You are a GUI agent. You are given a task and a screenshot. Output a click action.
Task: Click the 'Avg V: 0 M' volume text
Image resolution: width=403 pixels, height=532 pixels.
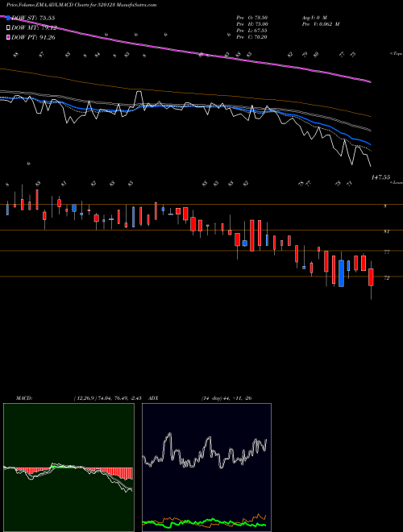(x=314, y=17)
